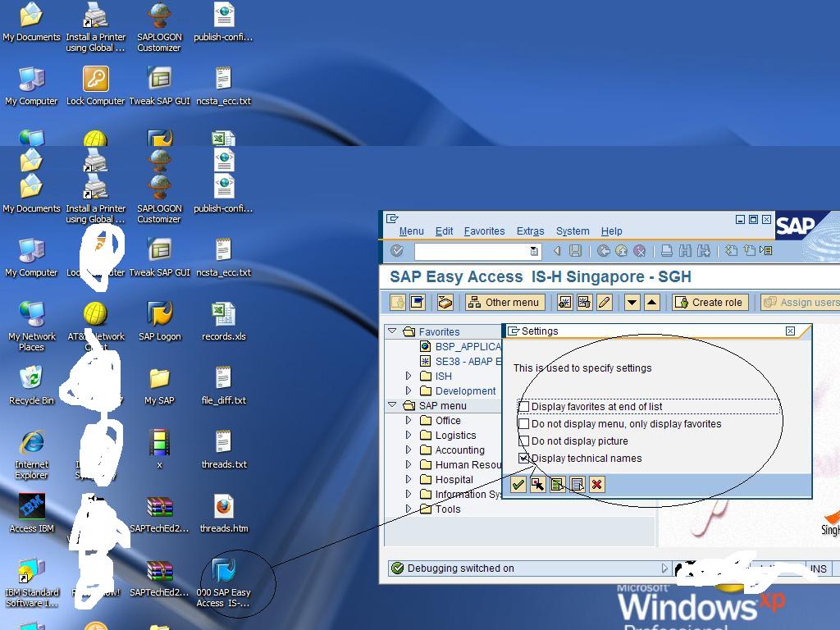
Task: Uncheck Display technical names option
Action: pyautogui.click(x=523, y=459)
